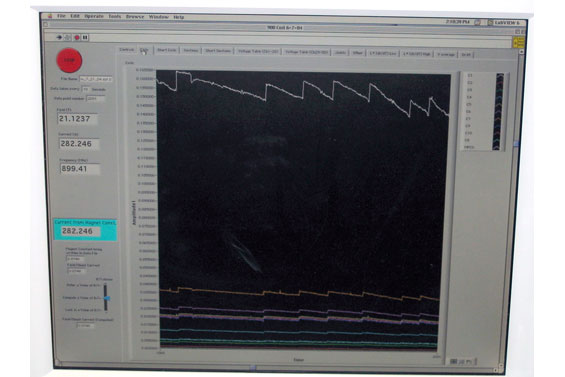Select the Offset tab
565x377 pixels.
(x=357, y=53)
